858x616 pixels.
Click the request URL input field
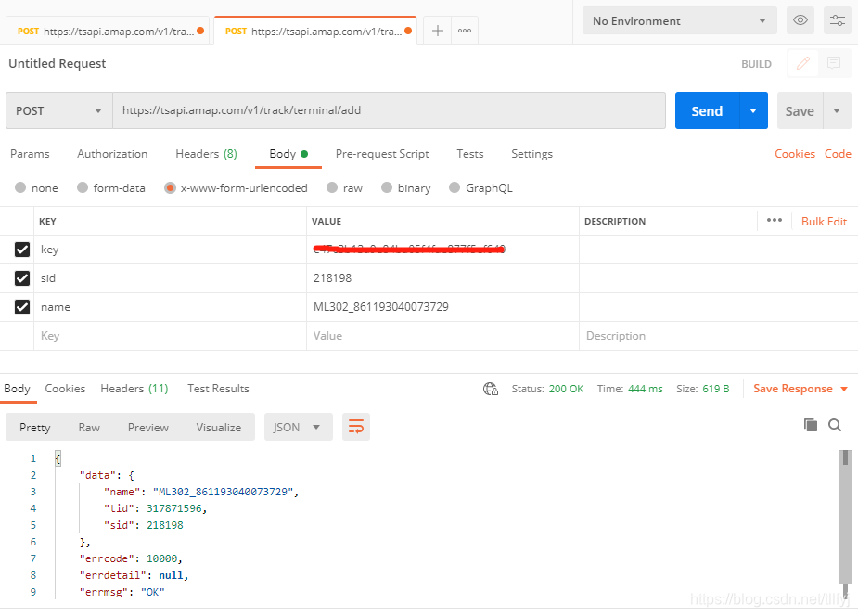(389, 110)
